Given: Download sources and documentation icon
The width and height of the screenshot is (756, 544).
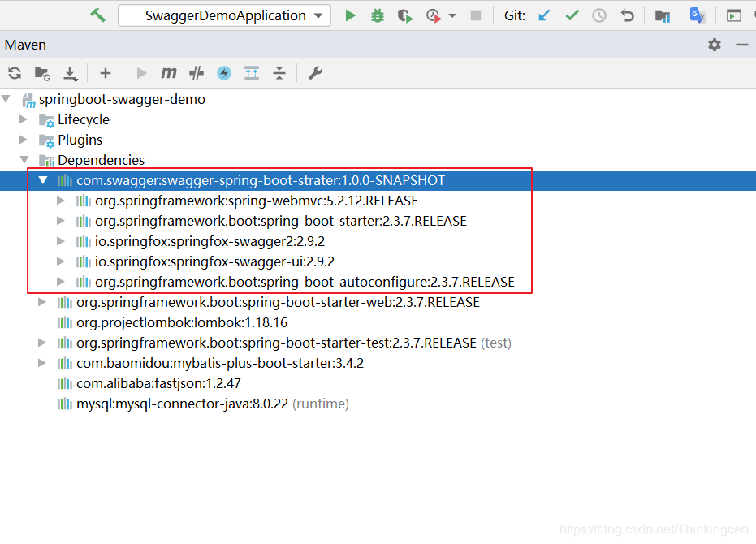Looking at the screenshot, I should click(71, 74).
